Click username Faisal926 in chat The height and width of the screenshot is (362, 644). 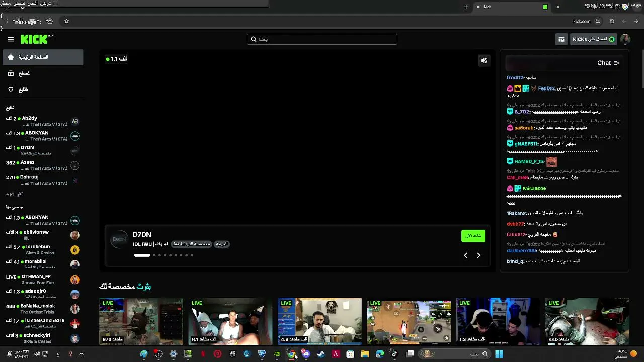pos(534,189)
